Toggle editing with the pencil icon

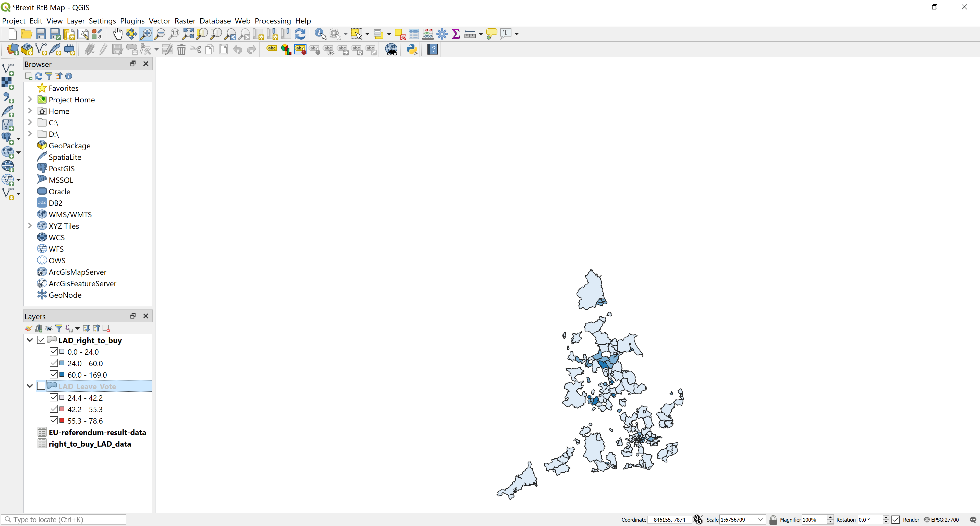tap(102, 49)
